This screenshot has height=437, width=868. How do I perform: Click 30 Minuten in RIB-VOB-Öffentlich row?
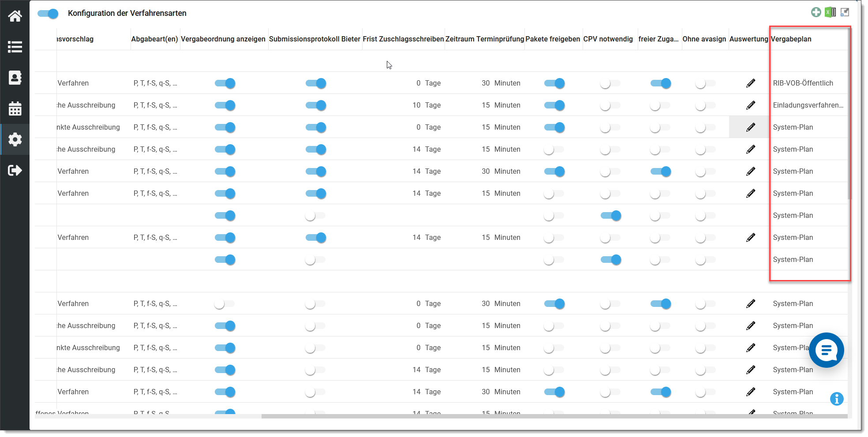pyautogui.click(x=501, y=83)
